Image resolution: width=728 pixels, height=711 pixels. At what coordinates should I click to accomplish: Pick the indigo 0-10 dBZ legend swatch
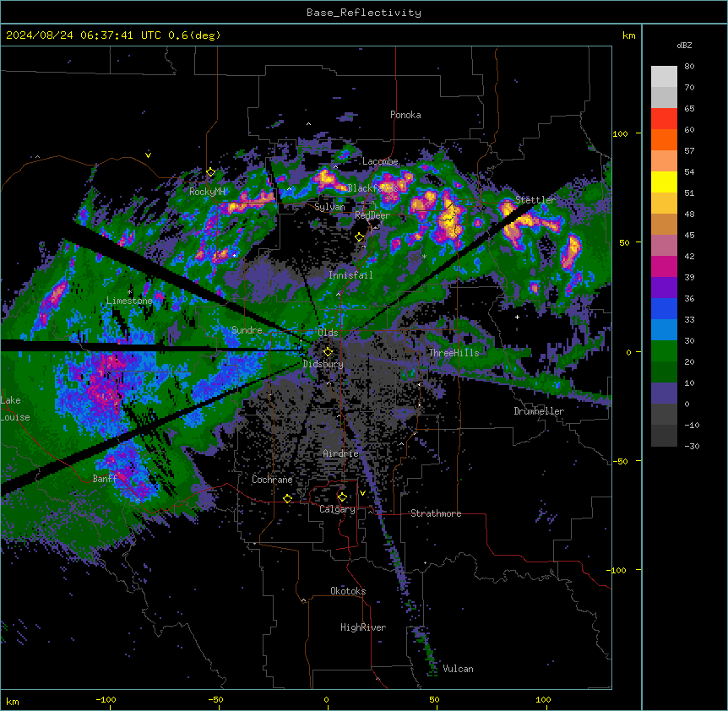(664, 393)
